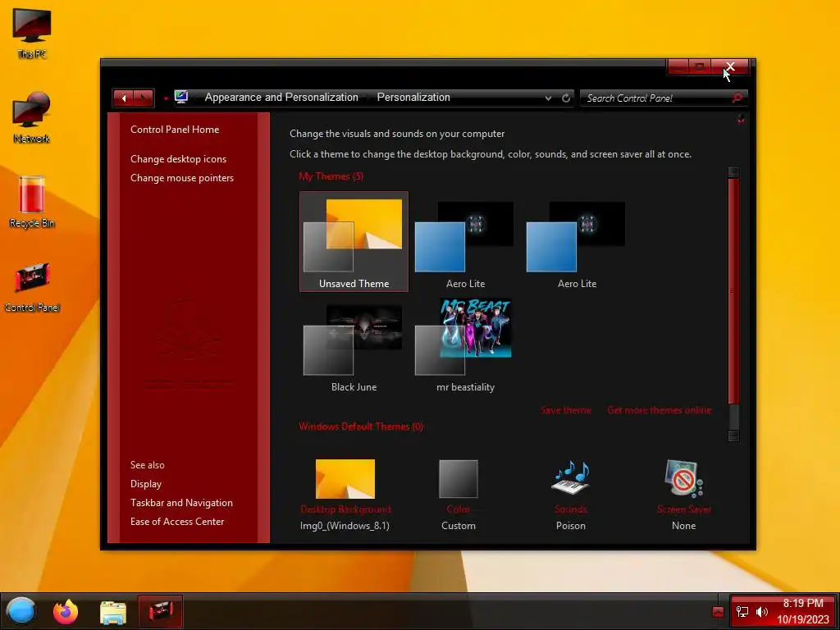Refresh the Personalization page

point(566,98)
